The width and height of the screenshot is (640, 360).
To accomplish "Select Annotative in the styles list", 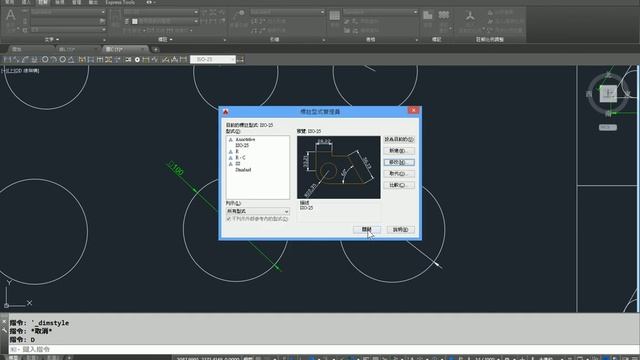I will coord(245,140).
